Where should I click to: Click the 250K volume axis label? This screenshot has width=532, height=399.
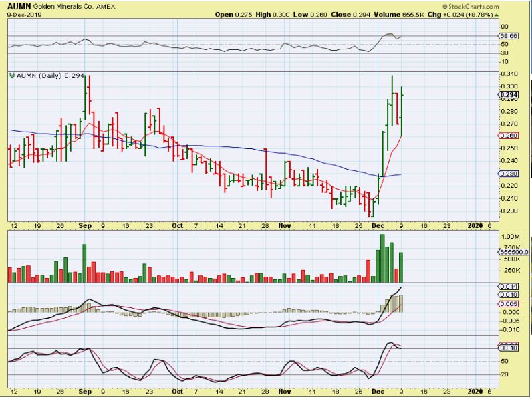511,271
